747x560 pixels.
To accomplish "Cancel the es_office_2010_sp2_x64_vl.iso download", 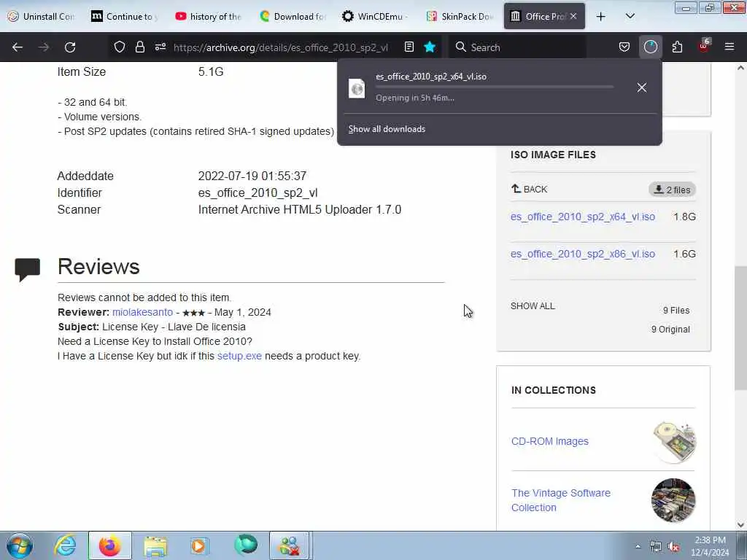I will [x=642, y=87].
